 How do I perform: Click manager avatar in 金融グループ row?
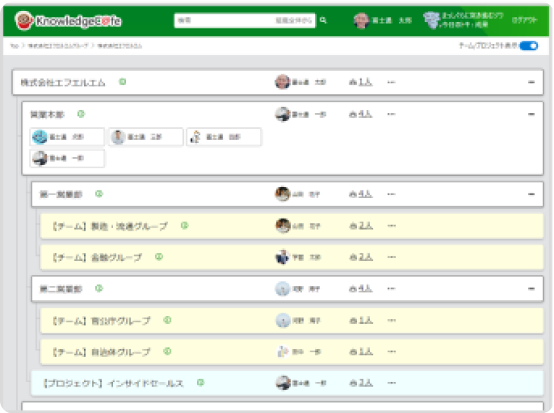tap(283, 257)
